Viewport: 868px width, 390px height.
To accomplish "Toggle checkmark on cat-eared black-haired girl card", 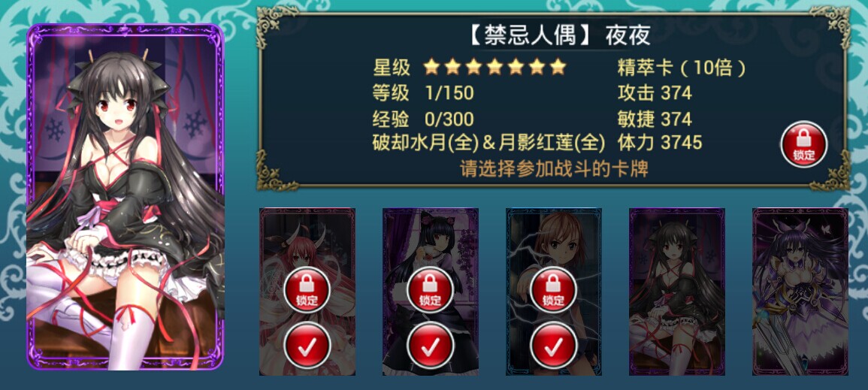I will click(430, 345).
